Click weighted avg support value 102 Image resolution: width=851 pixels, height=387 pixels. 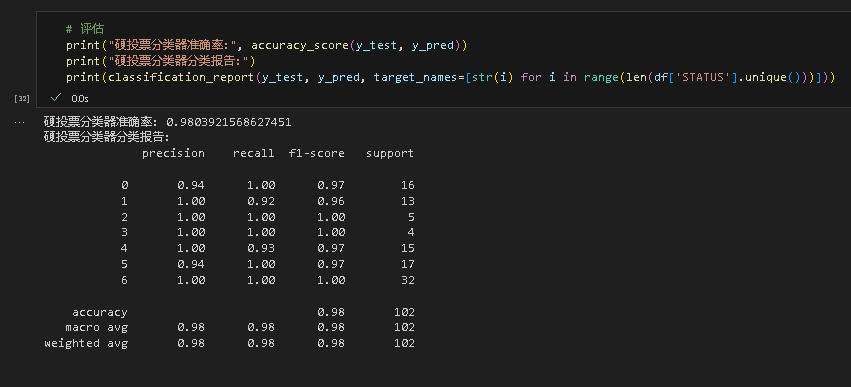(404, 343)
